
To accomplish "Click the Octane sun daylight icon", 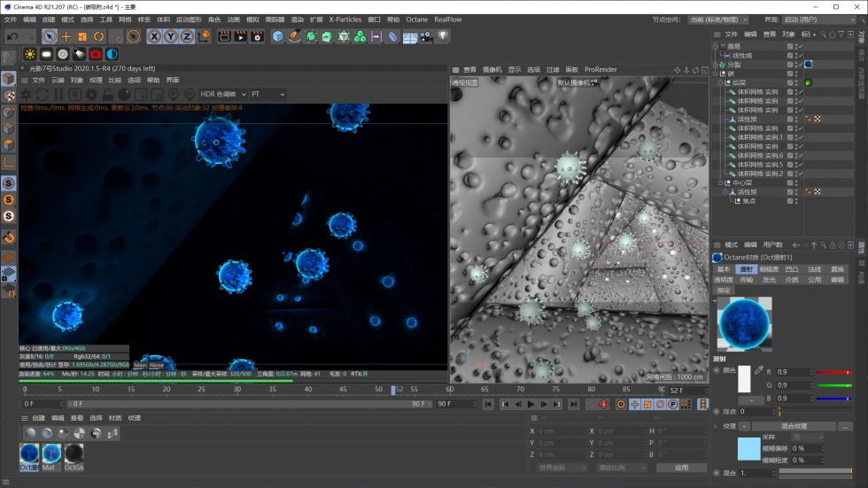I will 30,54.
